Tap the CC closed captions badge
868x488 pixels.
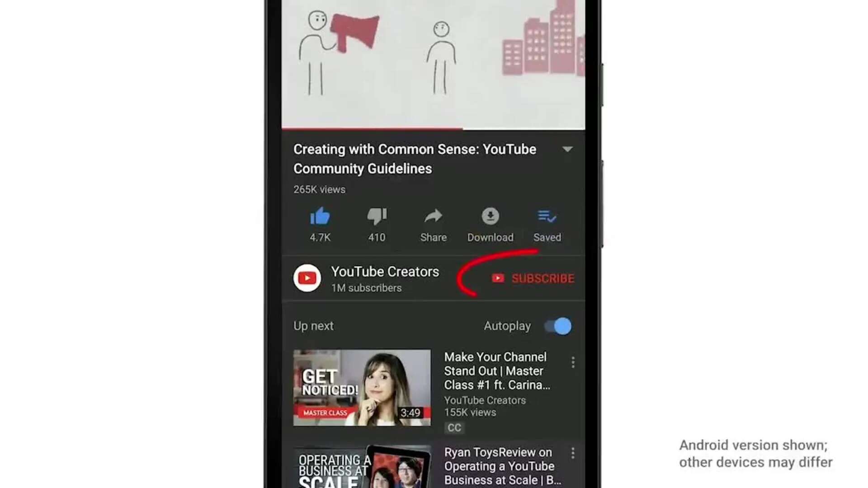(x=454, y=427)
